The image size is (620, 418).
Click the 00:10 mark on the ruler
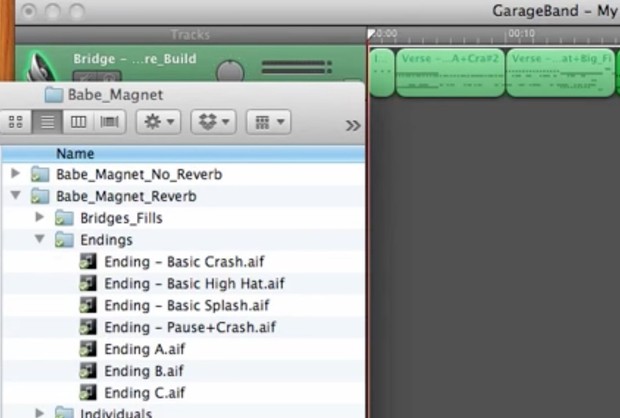pos(521,33)
